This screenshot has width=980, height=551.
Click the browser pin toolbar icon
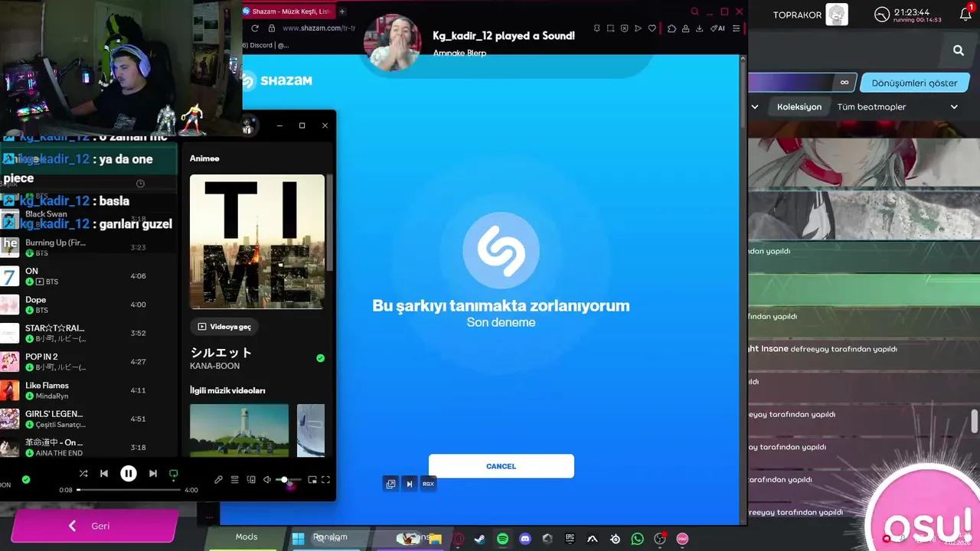(x=596, y=28)
